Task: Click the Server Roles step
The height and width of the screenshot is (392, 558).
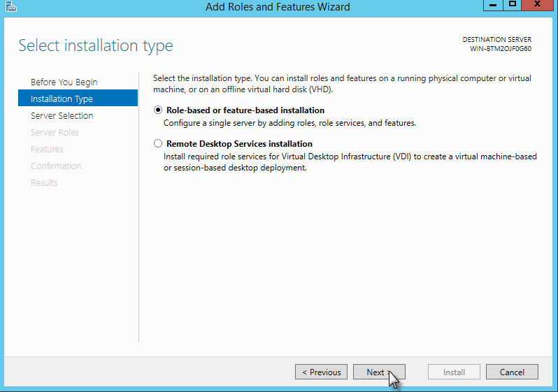Action: point(55,133)
